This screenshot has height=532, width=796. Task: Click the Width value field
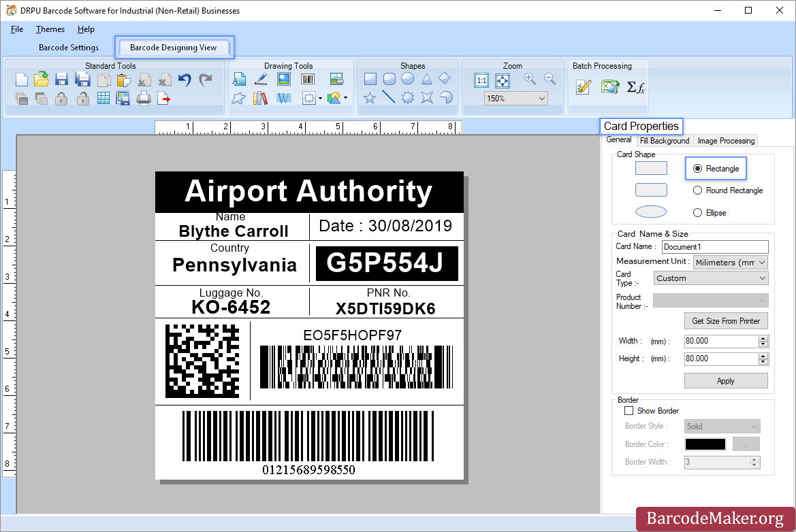[x=721, y=341]
